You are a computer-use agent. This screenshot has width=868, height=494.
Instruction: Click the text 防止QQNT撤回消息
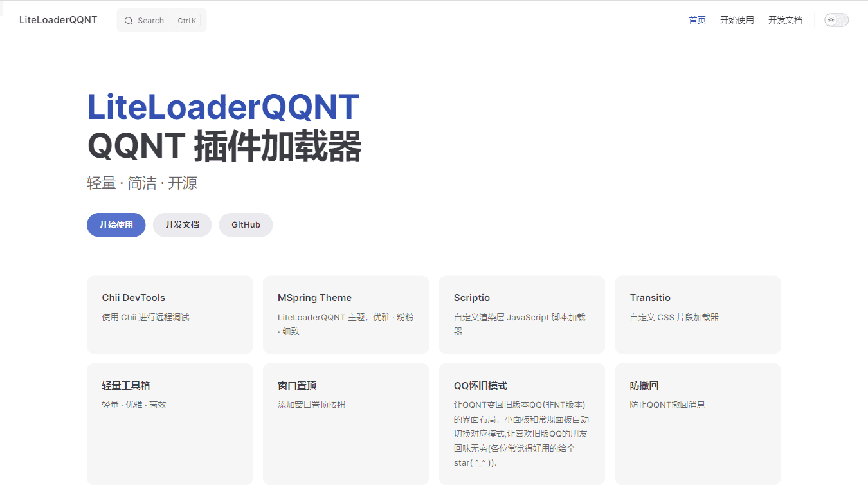[668, 405]
